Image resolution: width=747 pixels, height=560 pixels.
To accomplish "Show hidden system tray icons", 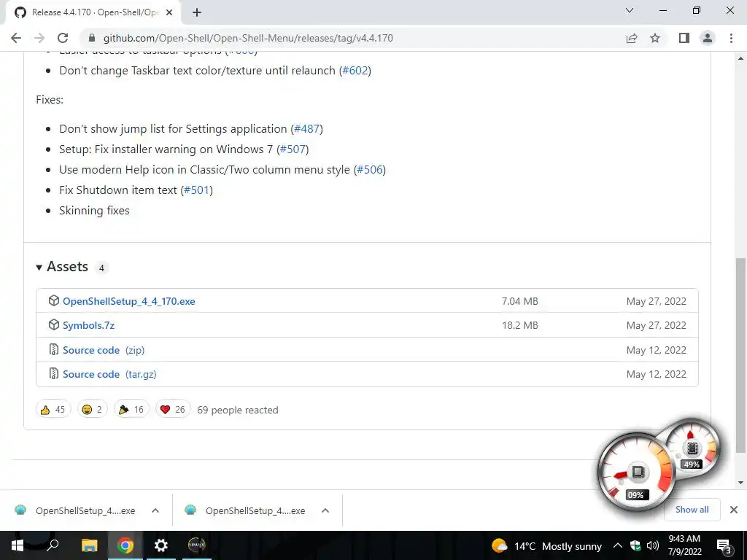I will coord(617,545).
